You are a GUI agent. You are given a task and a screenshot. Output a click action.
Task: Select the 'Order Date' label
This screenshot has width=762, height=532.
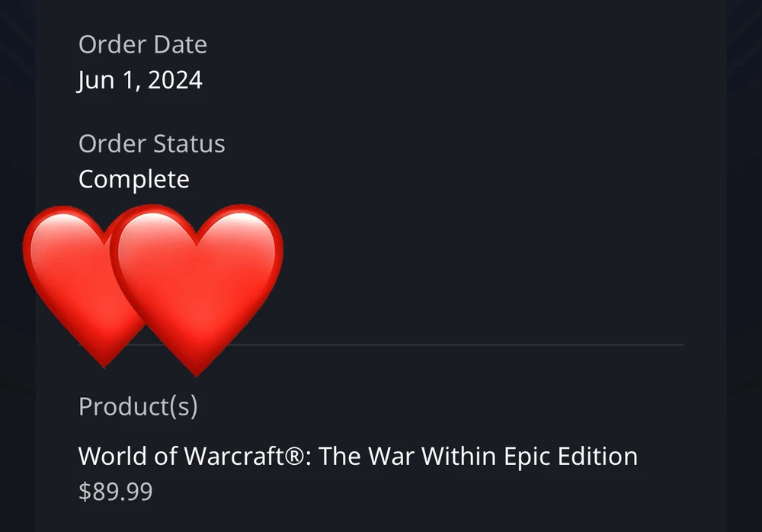[x=143, y=45]
